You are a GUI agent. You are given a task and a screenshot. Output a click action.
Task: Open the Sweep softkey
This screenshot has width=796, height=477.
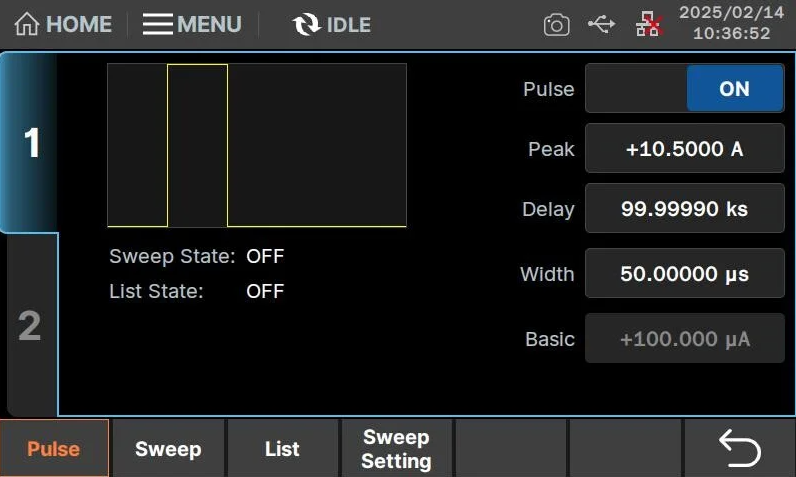click(168, 449)
